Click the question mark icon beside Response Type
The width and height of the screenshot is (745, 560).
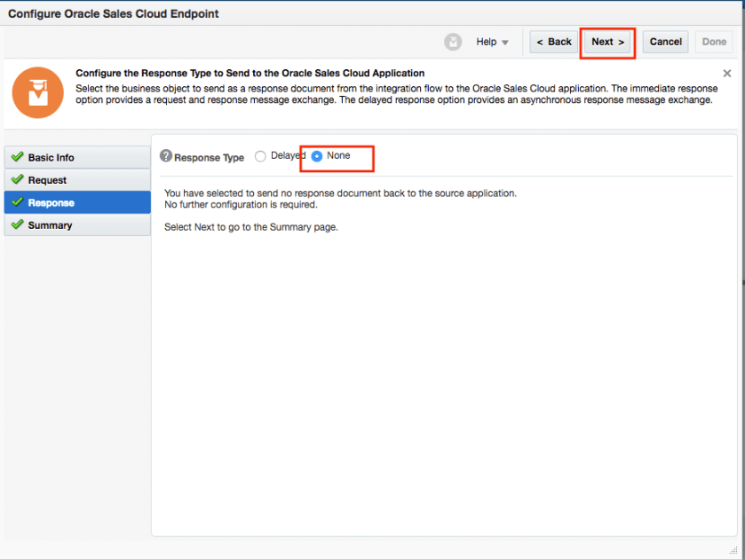166,156
